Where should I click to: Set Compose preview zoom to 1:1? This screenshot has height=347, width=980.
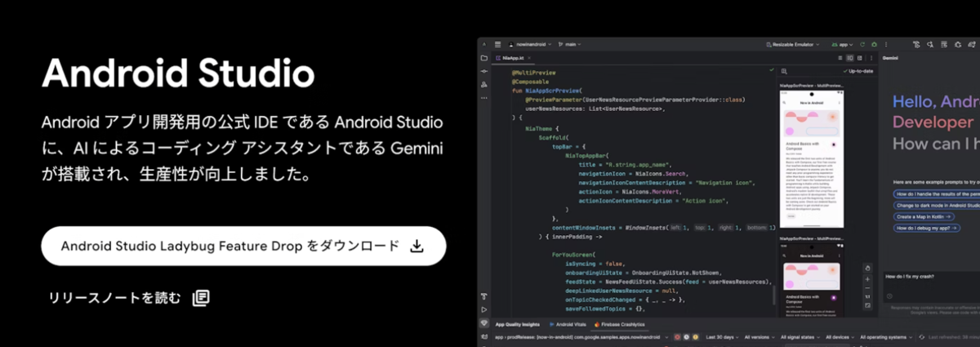pyautogui.click(x=867, y=296)
